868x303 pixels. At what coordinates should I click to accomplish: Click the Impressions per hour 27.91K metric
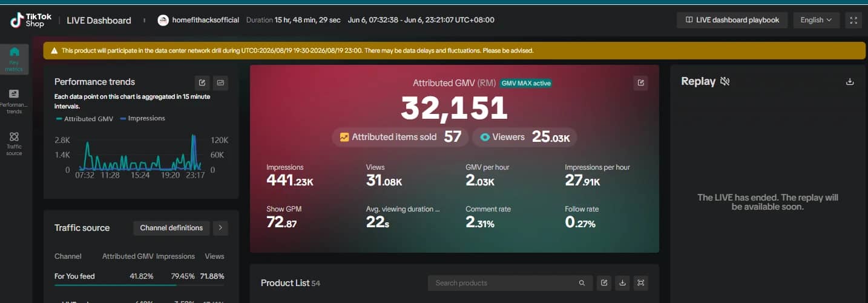[x=597, y=175]
